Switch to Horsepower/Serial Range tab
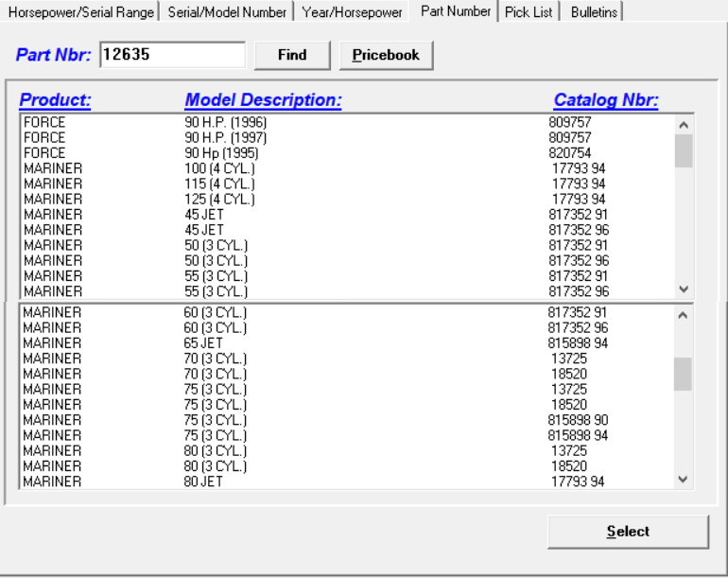The height and width of the screenshot is (578, 728). (x=80, y=11)
